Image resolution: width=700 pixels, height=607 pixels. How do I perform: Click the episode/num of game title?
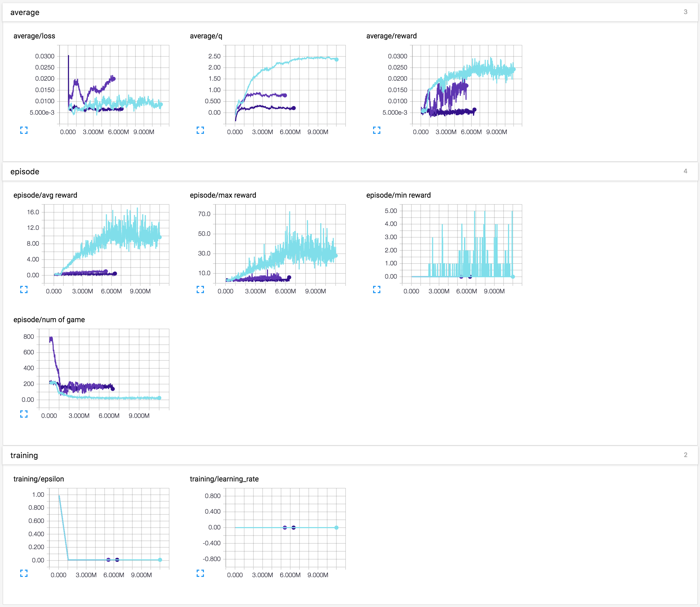pyautogui.click(x=49, y=320)
